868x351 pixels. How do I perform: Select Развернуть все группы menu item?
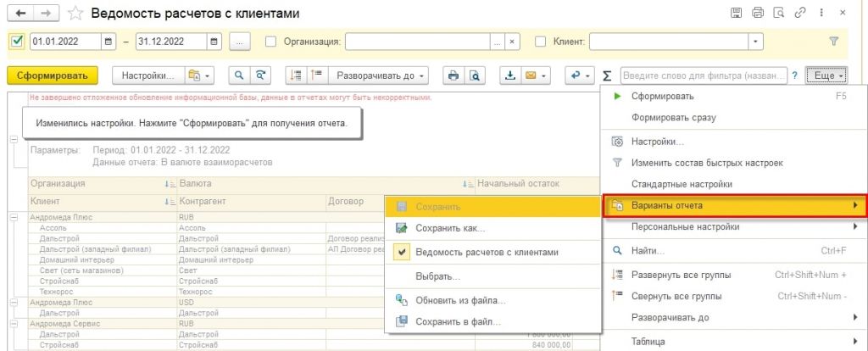(x=734, y=276)
